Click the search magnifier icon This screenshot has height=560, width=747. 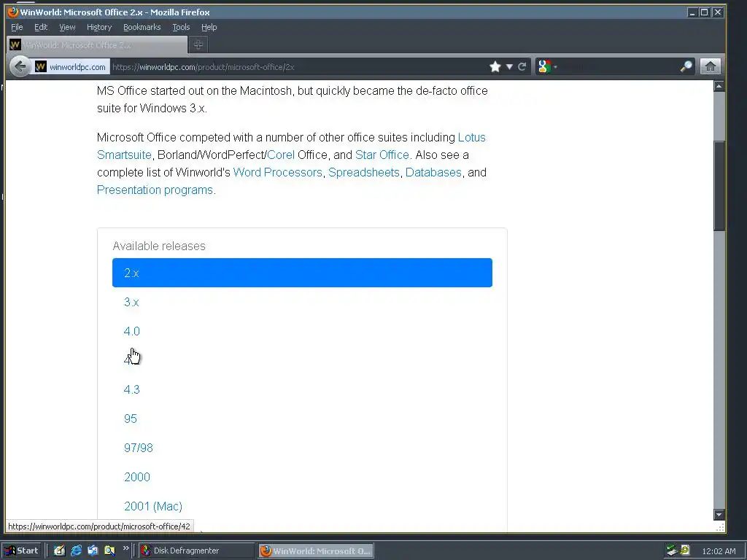pos(686,66)
